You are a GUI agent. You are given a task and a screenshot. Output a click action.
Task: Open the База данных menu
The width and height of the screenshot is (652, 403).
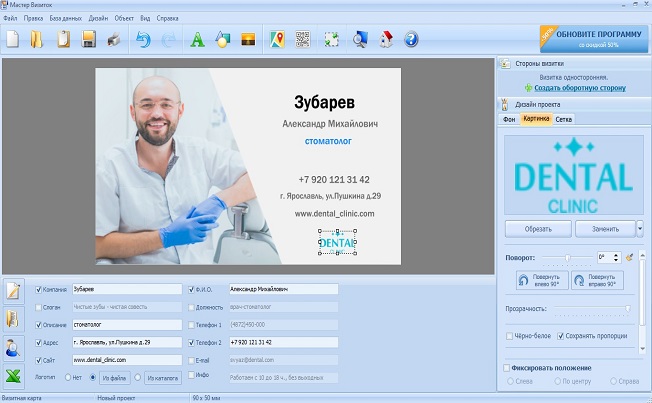click(x=66, y=18)
